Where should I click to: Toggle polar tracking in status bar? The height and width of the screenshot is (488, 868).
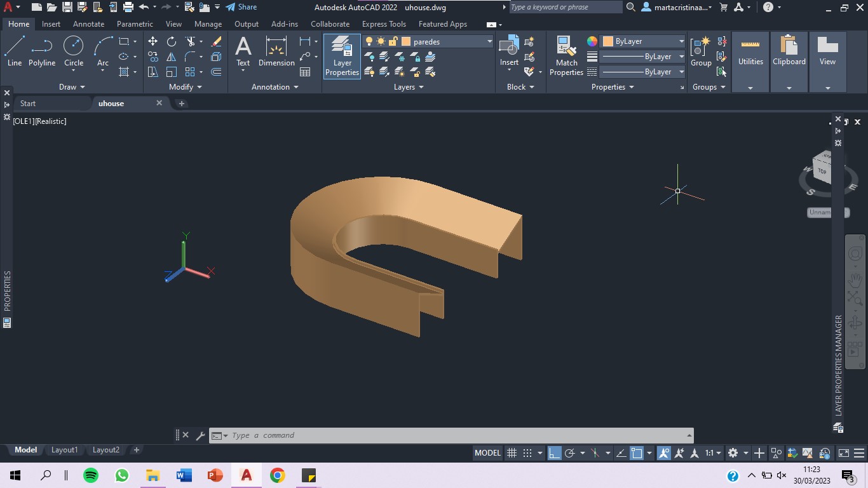[570, 453]
